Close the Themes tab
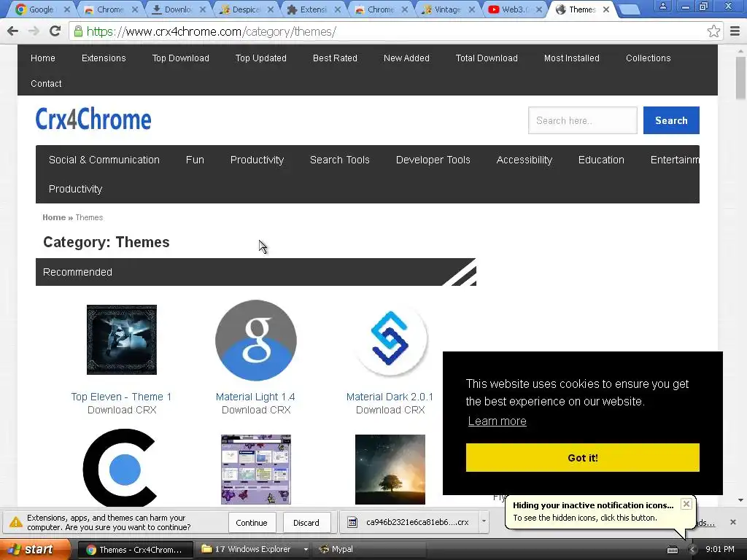The image size is (747, 560). tap(606, 9)
